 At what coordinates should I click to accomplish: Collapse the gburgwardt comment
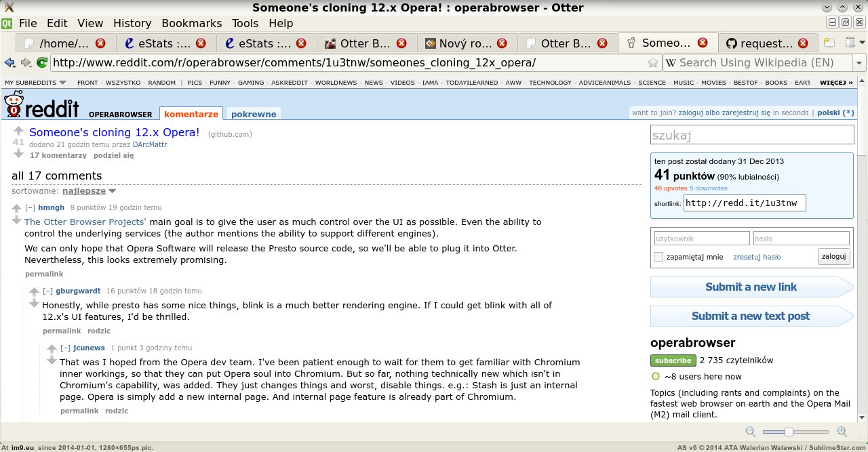pyautogui.click(x=47, y=291)
